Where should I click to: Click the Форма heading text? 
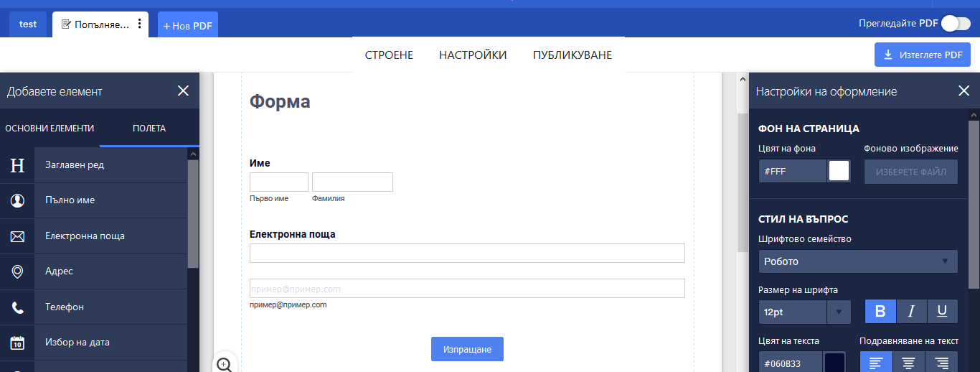280,101
